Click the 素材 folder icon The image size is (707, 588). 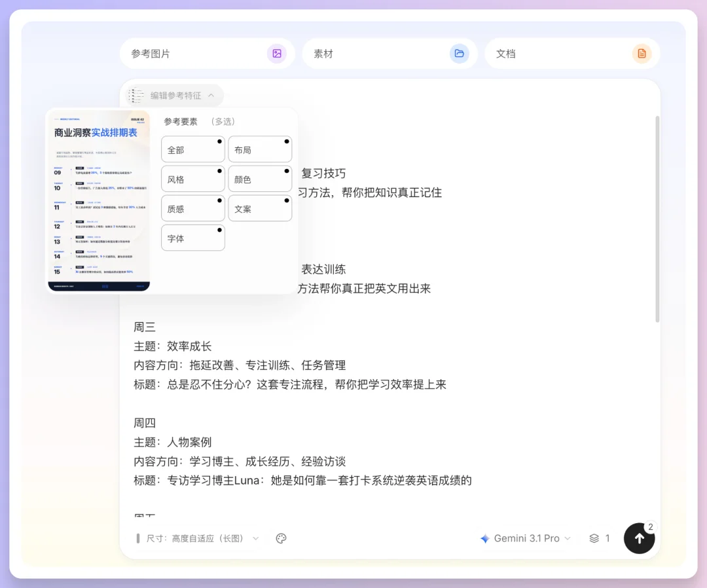(460, 54)
